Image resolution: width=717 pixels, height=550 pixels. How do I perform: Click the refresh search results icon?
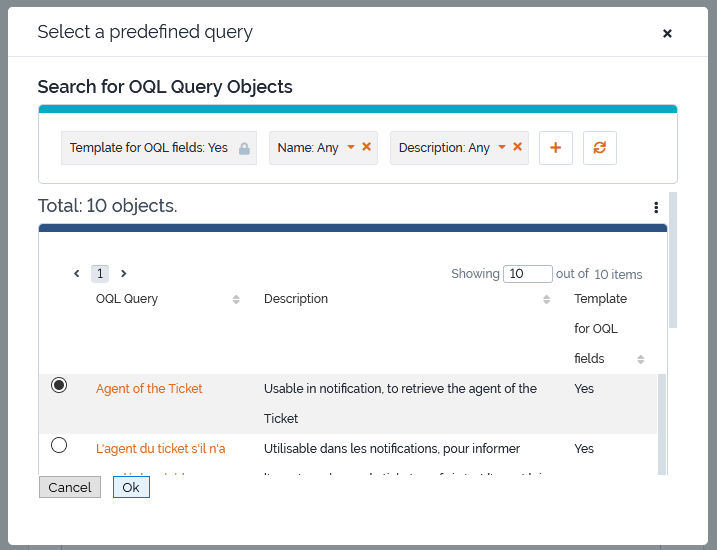click(599, 148)
